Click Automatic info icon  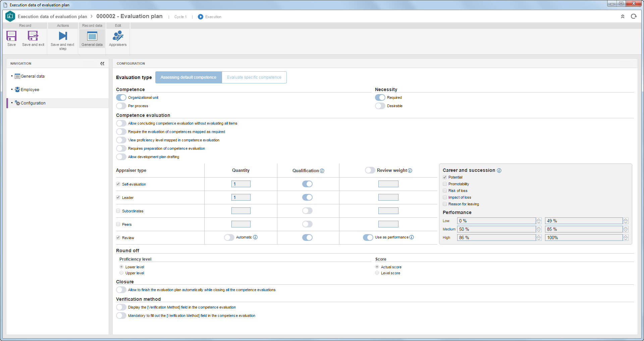[255, 237]
